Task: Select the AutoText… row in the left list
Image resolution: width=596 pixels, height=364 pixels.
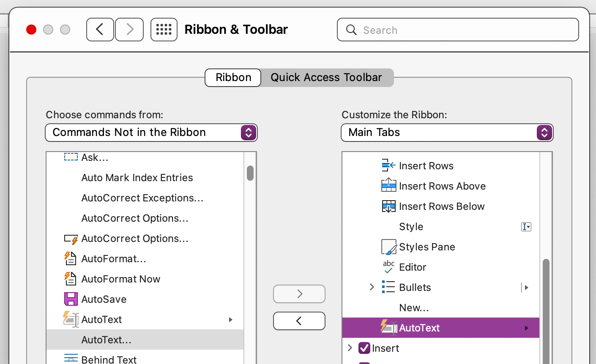Action: [145, 340]
